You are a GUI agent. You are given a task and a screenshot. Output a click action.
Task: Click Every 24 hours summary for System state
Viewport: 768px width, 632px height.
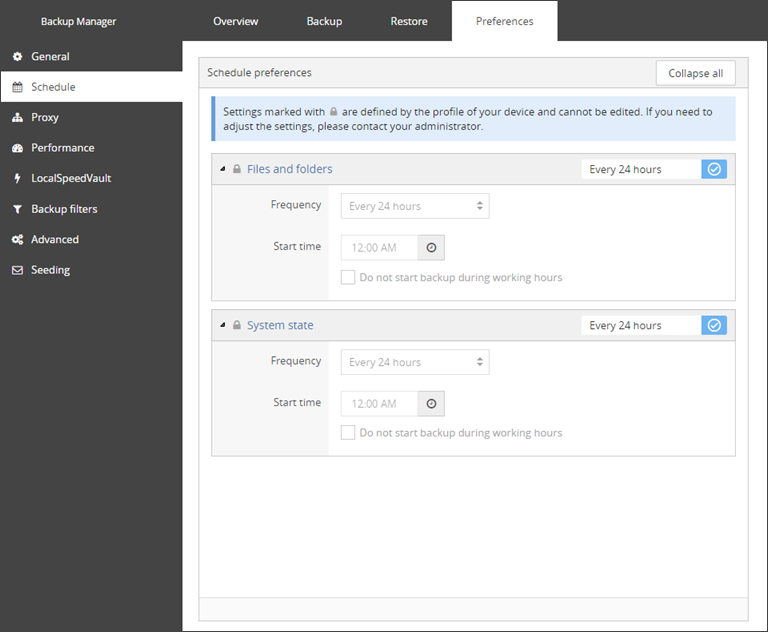[x=641, y=325]
